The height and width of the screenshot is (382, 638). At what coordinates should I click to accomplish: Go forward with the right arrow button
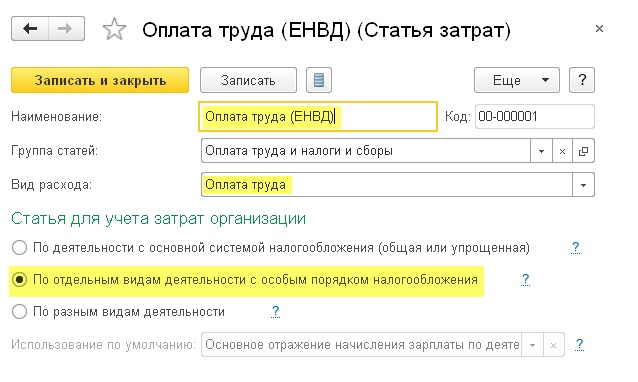click(66, 28)
